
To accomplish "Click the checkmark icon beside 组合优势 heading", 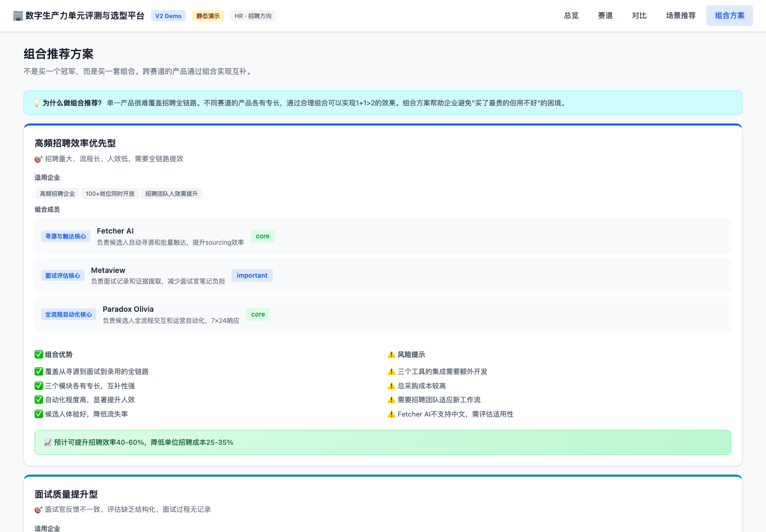I will pyautogui.click(x=39, y=354).
